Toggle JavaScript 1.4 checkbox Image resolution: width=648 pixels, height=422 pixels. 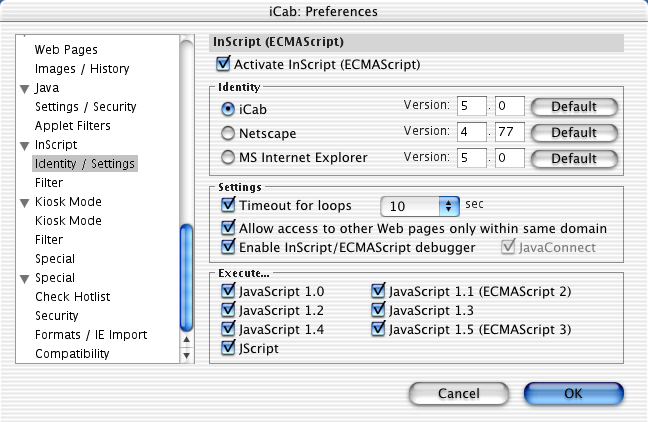pyautogui.click(x=228, y=329)
